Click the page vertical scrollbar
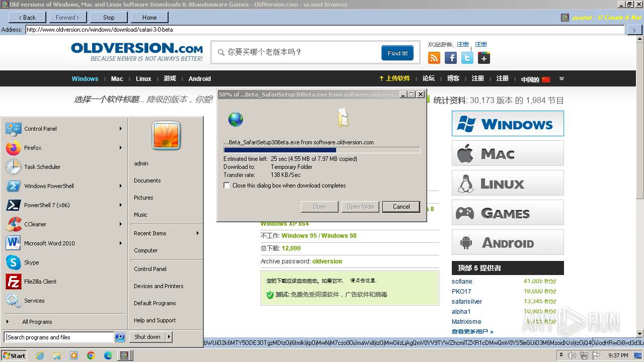This screenshot has height=362, width=644. point(640,186)
